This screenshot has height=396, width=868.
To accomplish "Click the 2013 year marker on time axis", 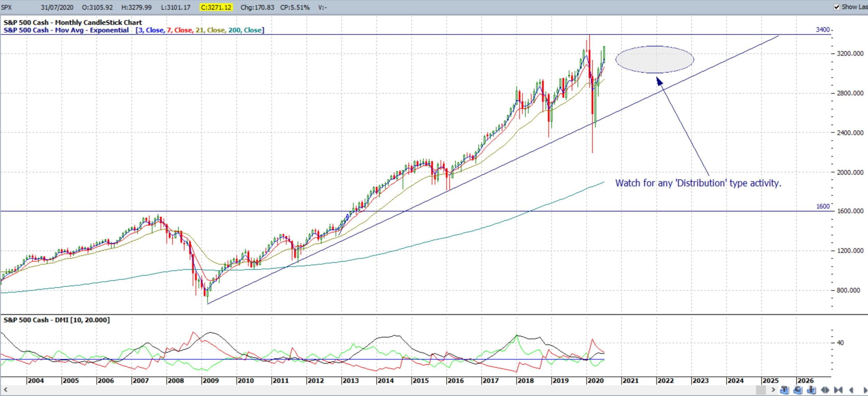I will (x=351, y=381).
